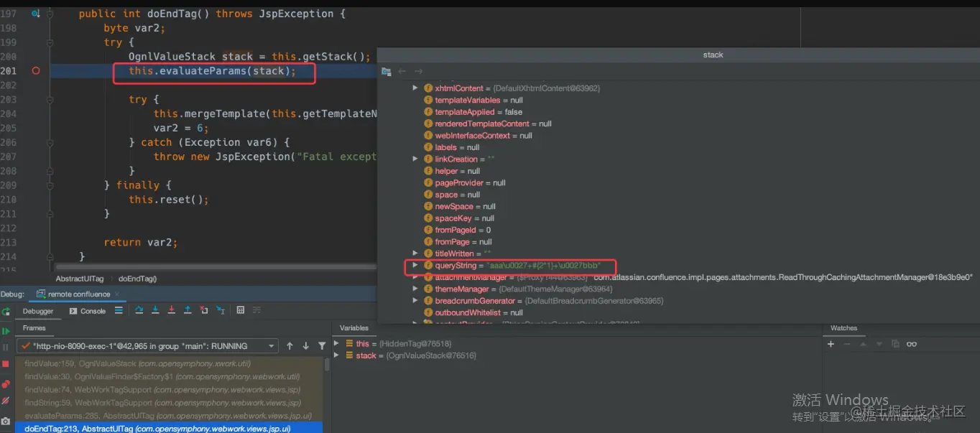The width and height of the screenshot is (980, 433).
Task: Collapse try block fold marker line 199
Action: click(x=50, y=42)
